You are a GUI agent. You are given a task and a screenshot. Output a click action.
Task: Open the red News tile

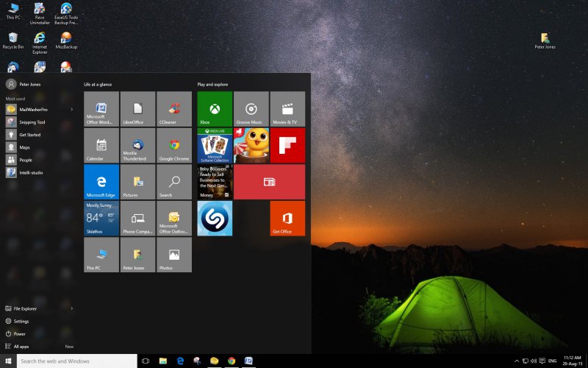point(269,182)
